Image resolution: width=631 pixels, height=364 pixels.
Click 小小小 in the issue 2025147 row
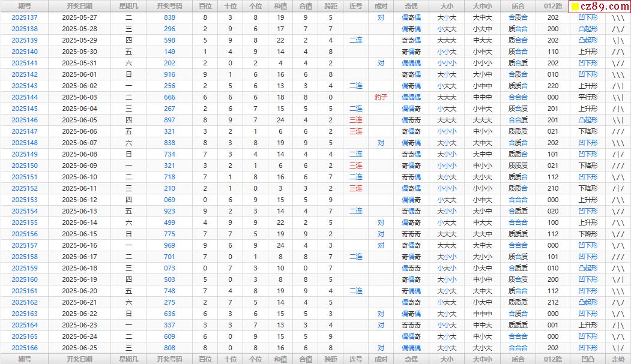pyautogui.click(x=447, y=131)
